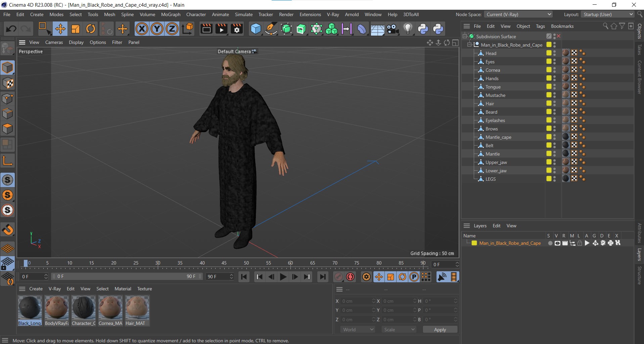Image resolution: width=644 pixels, height=344 pixels.
Task: Toggle the Enable Snap magnet icon
Action: click(7, 230)
